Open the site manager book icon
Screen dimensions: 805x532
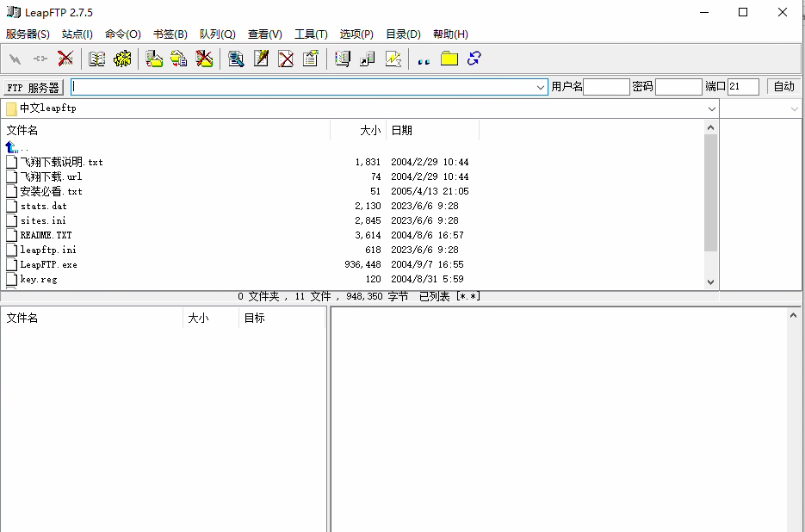[96, 59]
